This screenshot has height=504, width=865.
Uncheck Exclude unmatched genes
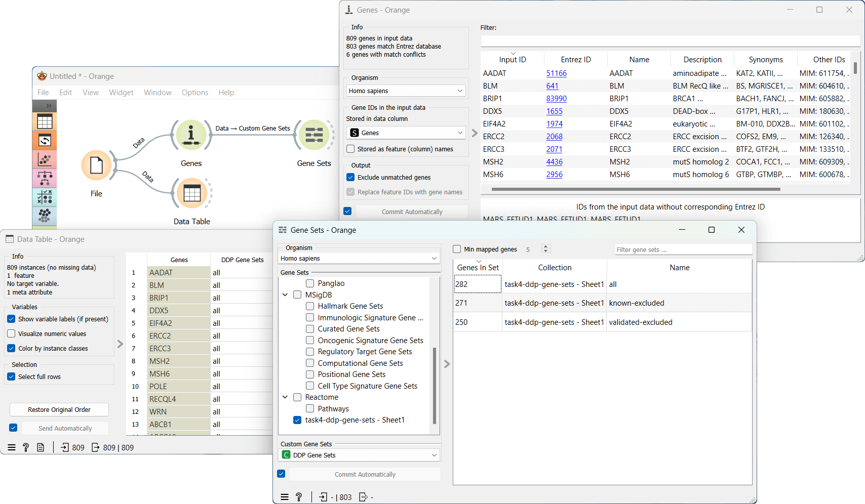[x=350, y=177]
